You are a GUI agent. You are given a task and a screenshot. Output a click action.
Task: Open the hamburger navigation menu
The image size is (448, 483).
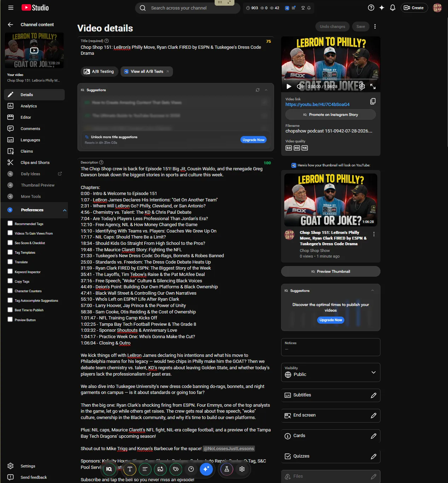pyautogui.click(x=11, y=8)
